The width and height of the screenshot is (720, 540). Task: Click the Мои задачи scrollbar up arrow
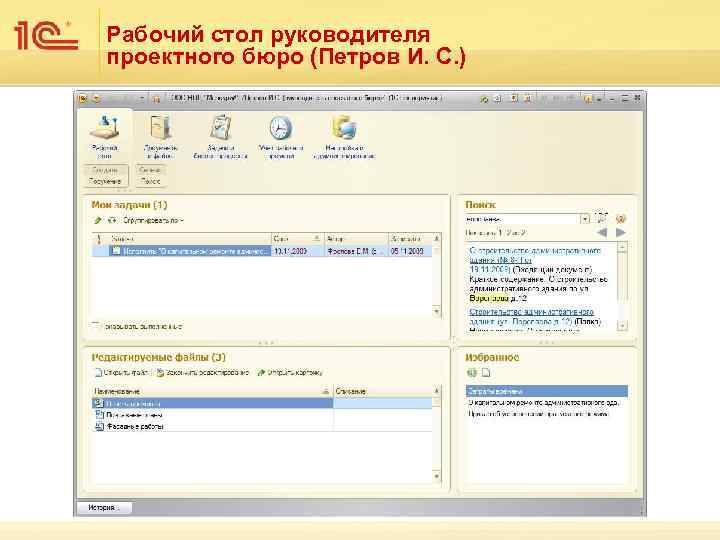click(x=437, y=239)
